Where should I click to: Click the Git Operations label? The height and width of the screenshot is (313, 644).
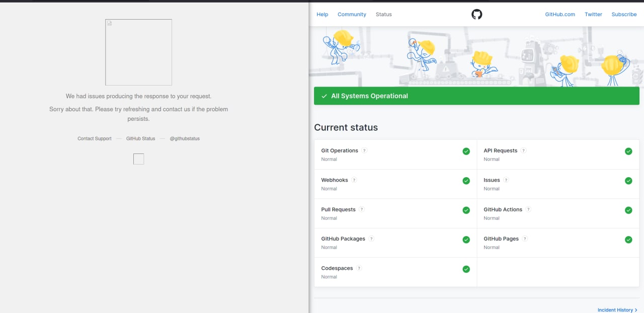coord(340,150)
